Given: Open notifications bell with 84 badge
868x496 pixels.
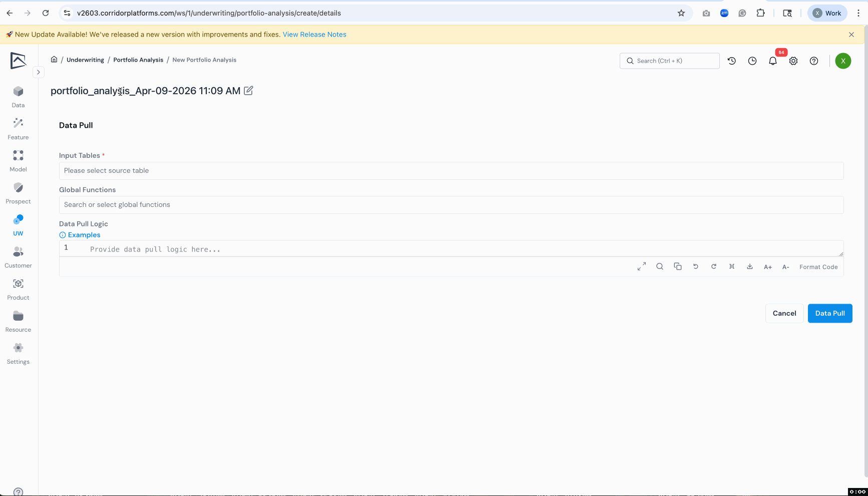Looking at the screenshot, I should 773,61.
